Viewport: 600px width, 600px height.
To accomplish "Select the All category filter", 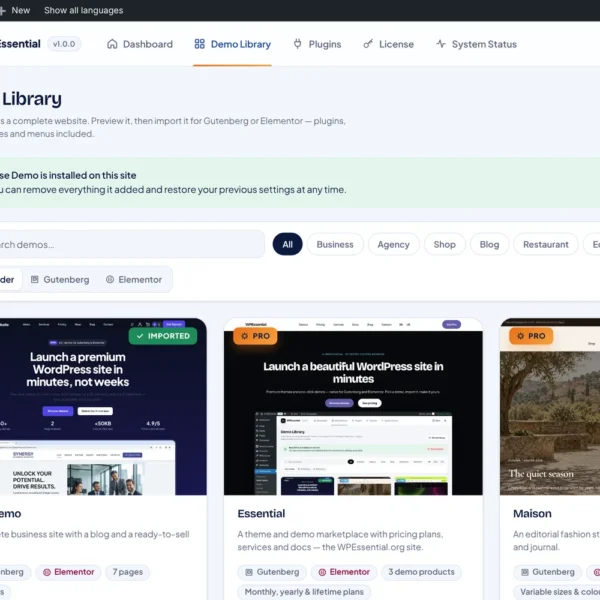I will tap(287, 244).
